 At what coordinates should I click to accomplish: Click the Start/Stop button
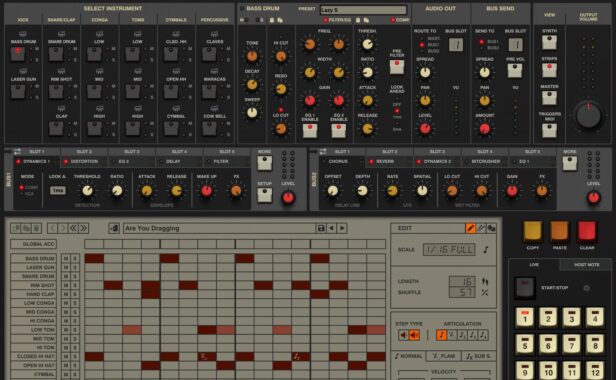pos(525,288)
